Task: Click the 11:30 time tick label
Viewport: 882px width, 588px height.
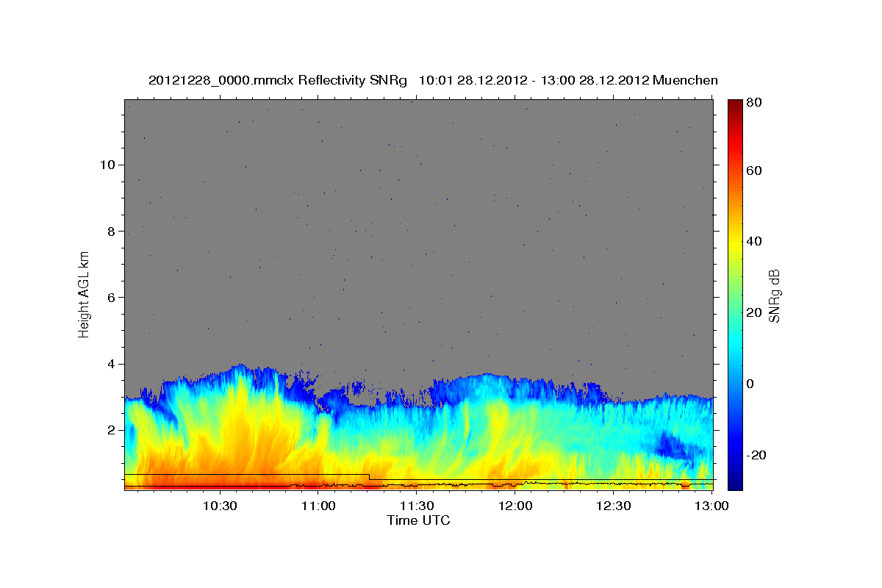Action: (416, 506)
